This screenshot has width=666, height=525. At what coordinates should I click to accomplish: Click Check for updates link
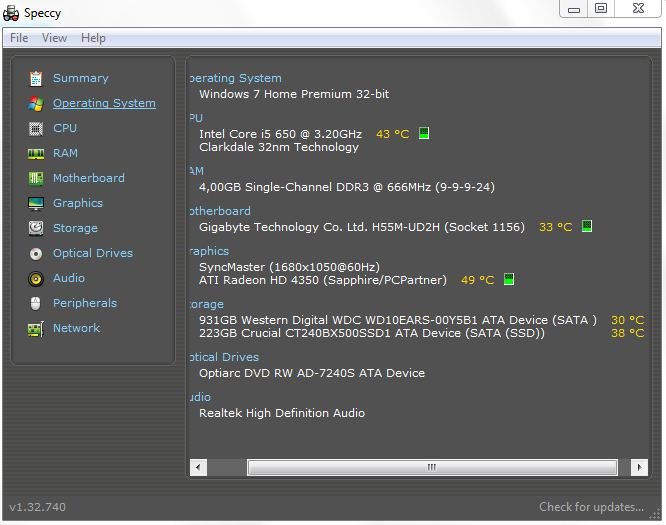[x=591, y=507]
